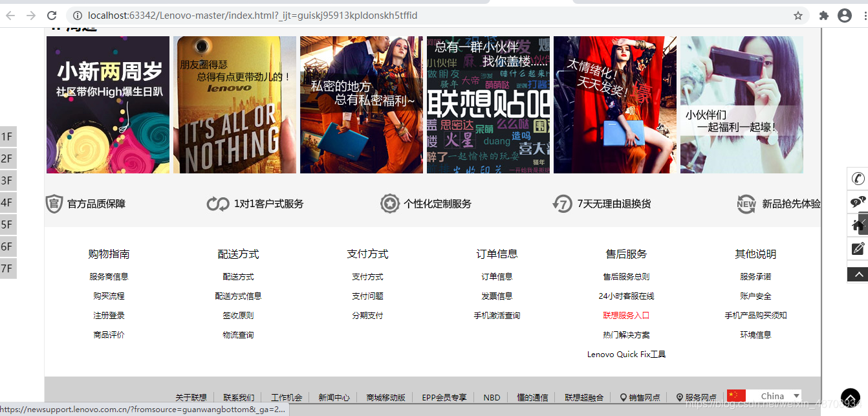
Task: Open the browser extensions puzzle icon
Action: pos(824,16)
